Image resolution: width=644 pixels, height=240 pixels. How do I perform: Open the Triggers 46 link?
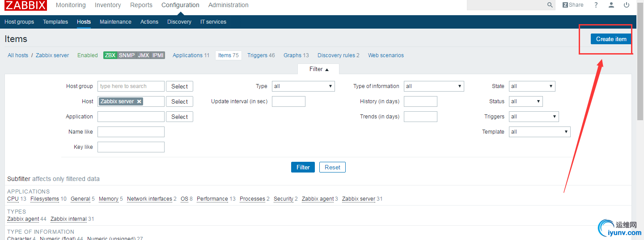261,55
